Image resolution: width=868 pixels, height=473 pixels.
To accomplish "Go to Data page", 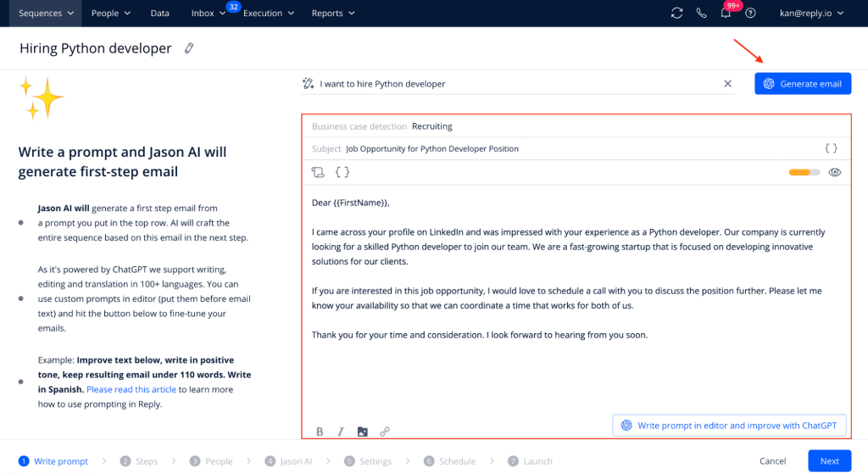I will click(x=160, y=13).
